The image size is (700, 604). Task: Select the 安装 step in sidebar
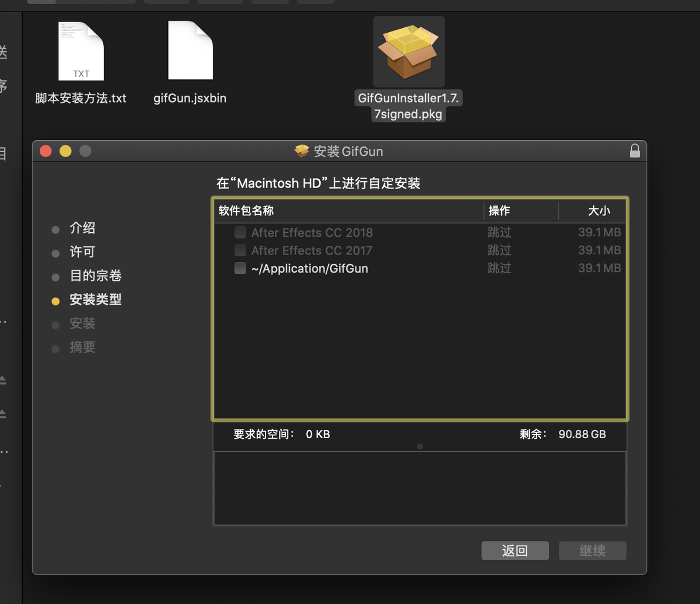pyautogui.click(x=82, y=324)
